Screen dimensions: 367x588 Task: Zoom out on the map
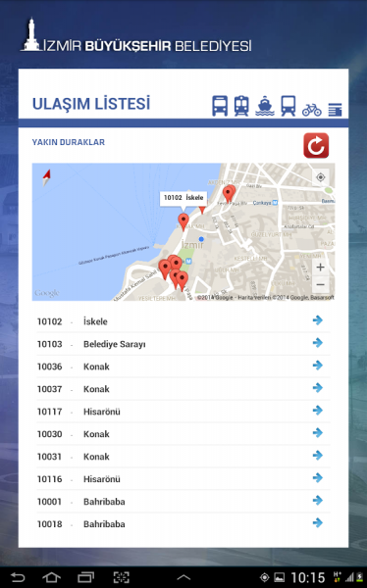coord(321,284)
